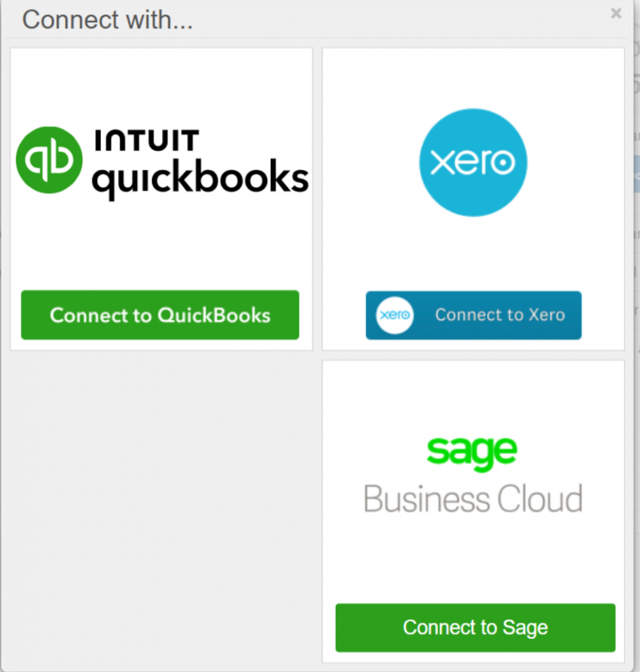Click the dialog header bar beside the title
640x672 pixels.
pos(393,20)
